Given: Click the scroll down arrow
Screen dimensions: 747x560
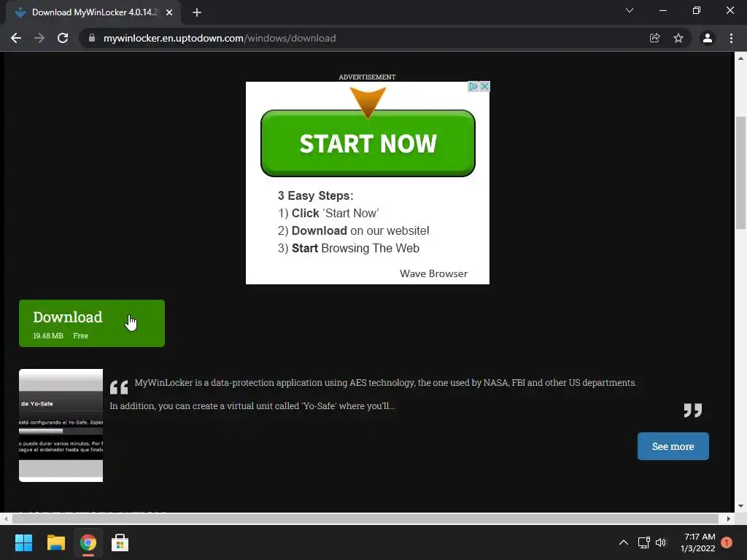Looking at the screenshot, I should click(740, 506).
